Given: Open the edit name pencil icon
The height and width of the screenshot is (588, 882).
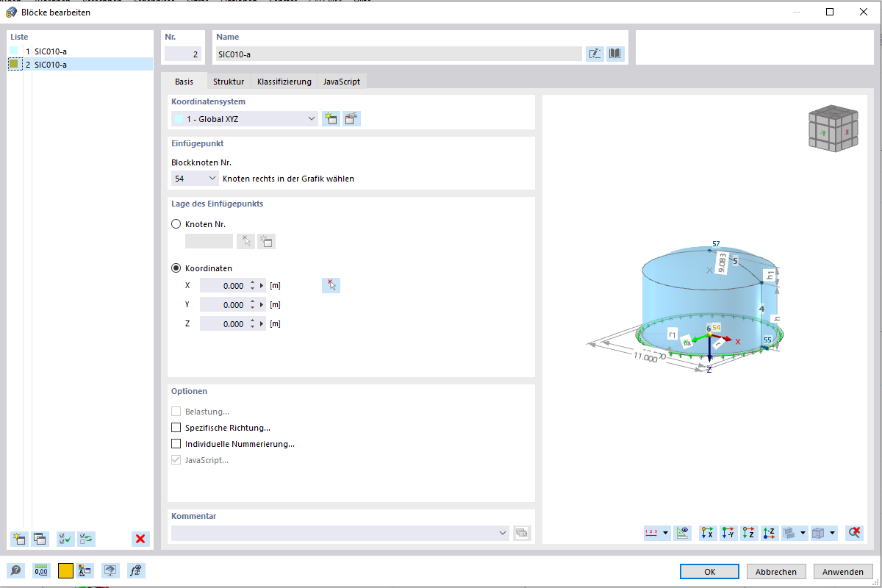Looking at the screenshot, I should click(595, 53).
